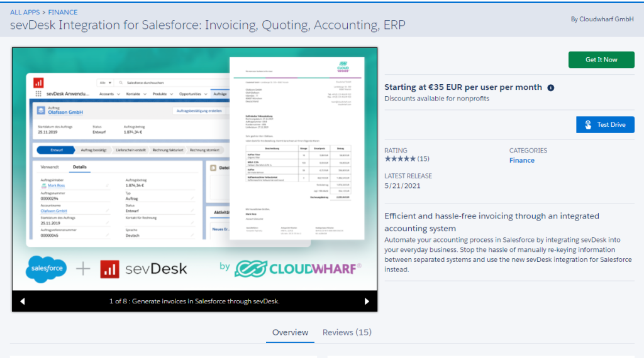Click the Olafsson GmbH record icon
Image resolution: width=644 pixels, height=358 pixels.
point(42,111)
